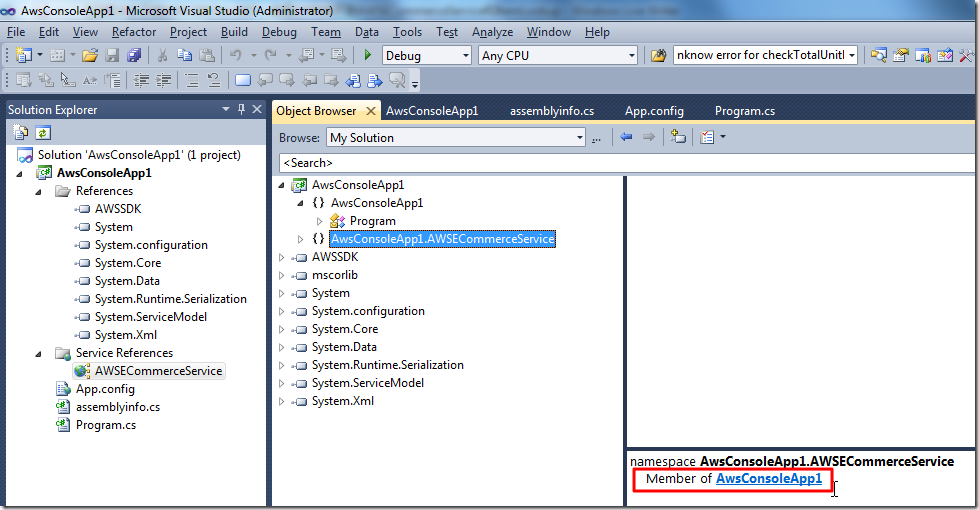979x510 pixels.
Task: Close the Object Browser tab
Action: (371, 110)
